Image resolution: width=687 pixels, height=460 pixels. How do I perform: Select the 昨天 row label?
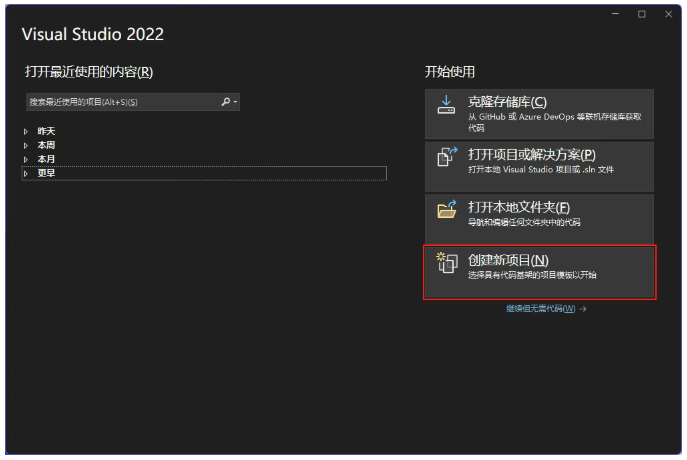pyautogui.click(x=46, y=131)
